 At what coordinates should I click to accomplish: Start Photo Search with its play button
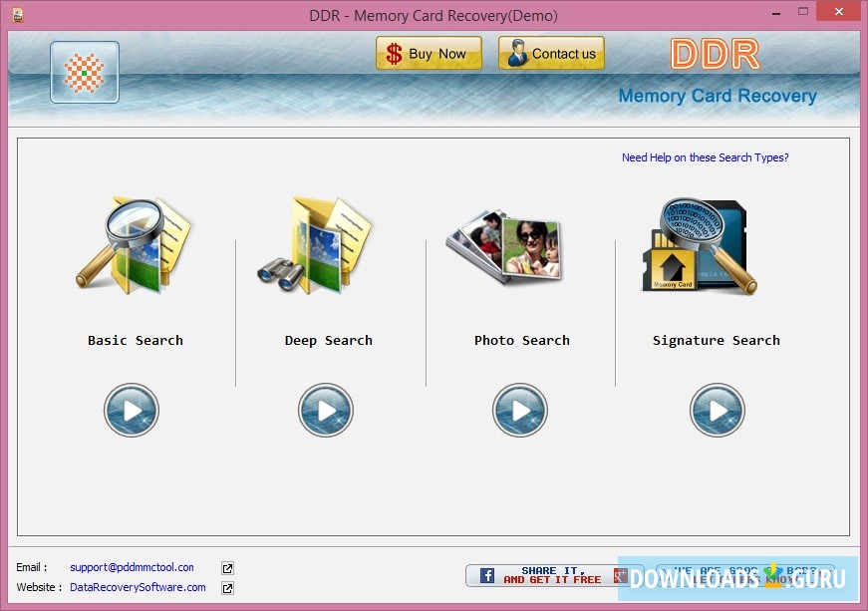pyautogui.click(x=519, y=410)
